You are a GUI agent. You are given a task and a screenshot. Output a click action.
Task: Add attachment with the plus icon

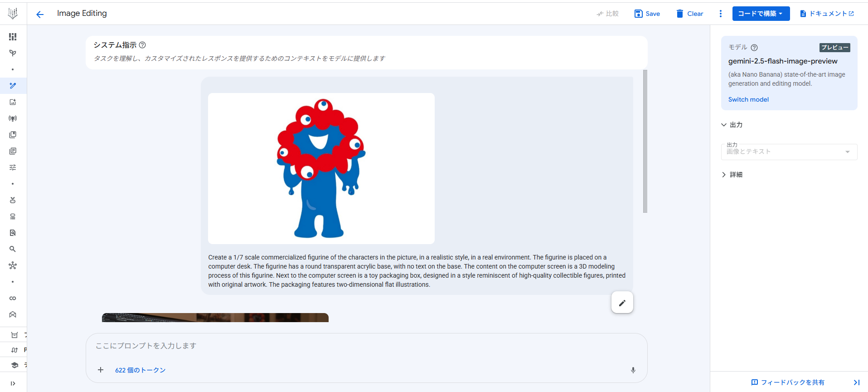point(101,370)
